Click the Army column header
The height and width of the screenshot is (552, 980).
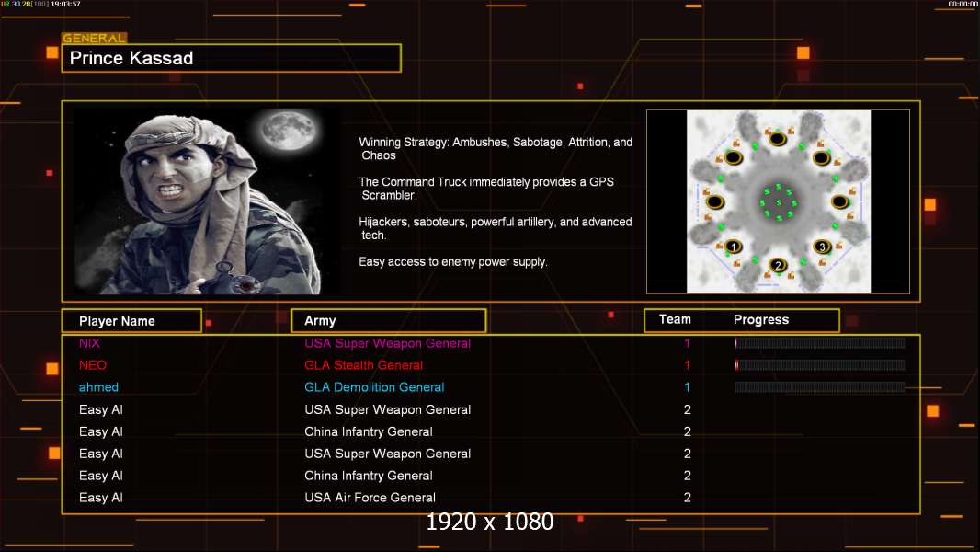[x=389, y=321]
